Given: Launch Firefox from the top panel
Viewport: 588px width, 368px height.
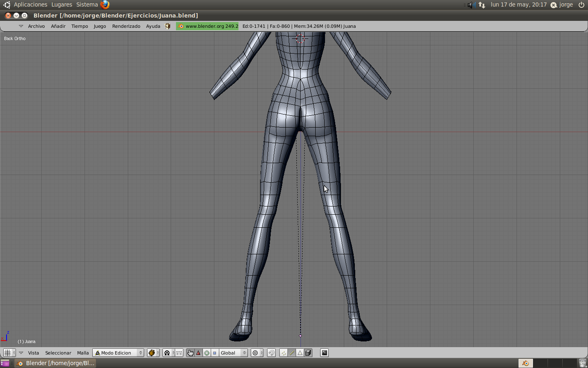Looking at the screenshot, I should pos(105,4).
